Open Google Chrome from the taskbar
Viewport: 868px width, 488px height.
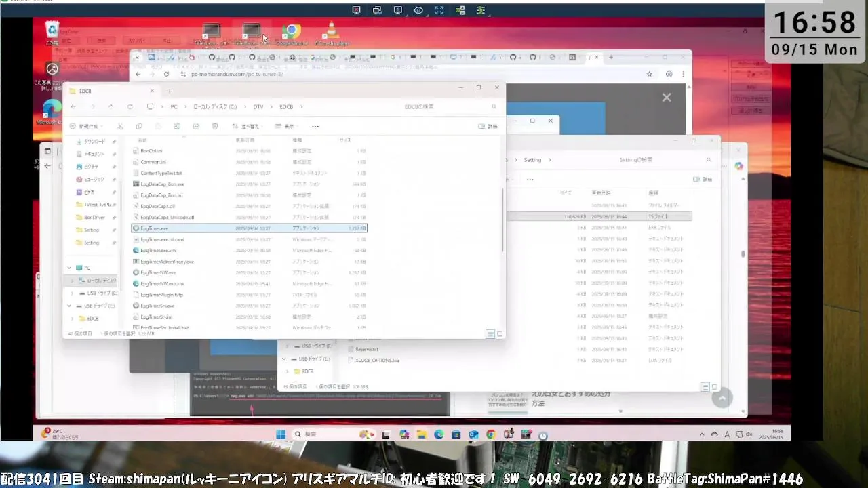point(490,434)
